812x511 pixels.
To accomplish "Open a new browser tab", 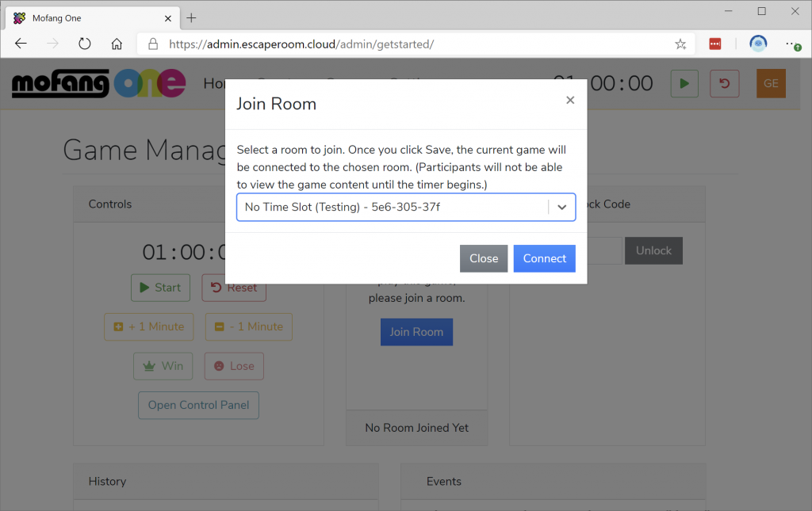I will point(191,17).
